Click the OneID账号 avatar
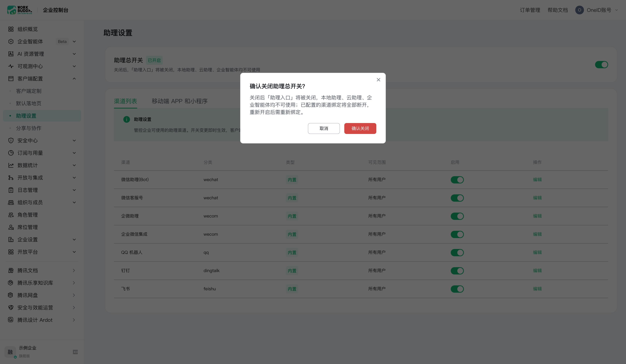626x364 pixels. tap(580, 10)
